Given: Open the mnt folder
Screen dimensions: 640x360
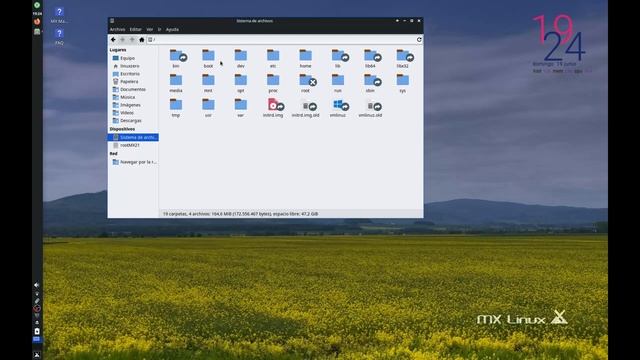Looking at the screenshot, I should point(208,83).
